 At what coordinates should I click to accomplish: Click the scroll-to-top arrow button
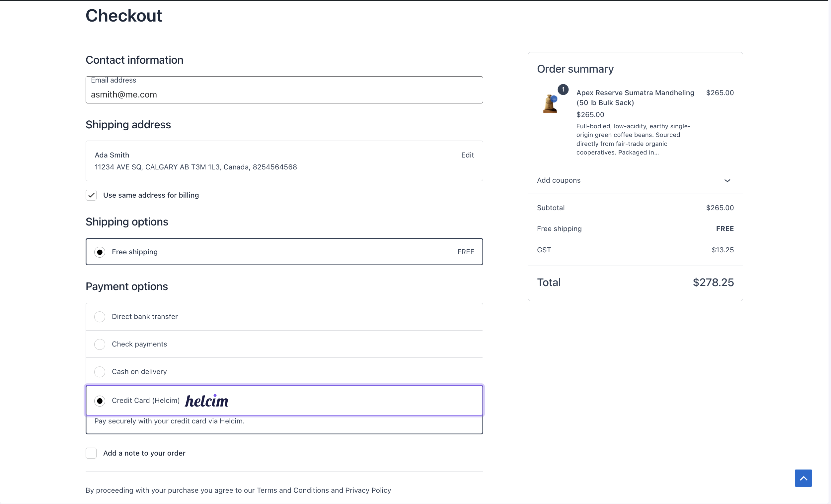pyautogui.click(x=803, y=478)
